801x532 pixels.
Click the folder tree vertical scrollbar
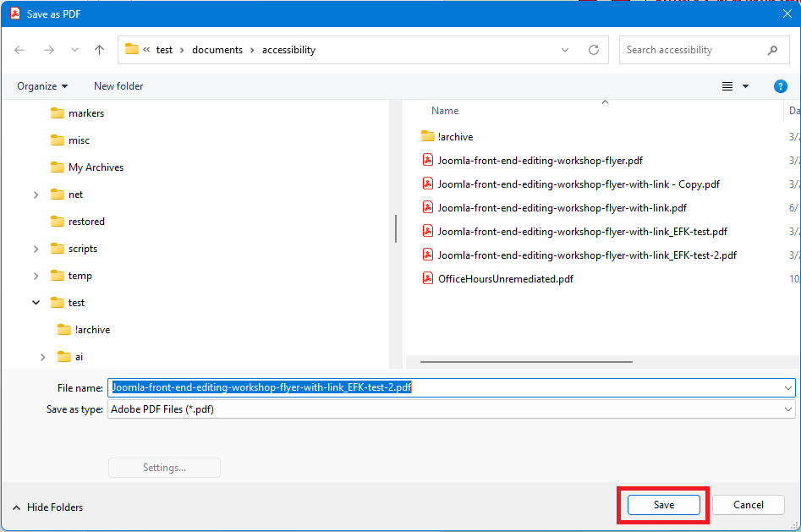click(x=396, y=228)
